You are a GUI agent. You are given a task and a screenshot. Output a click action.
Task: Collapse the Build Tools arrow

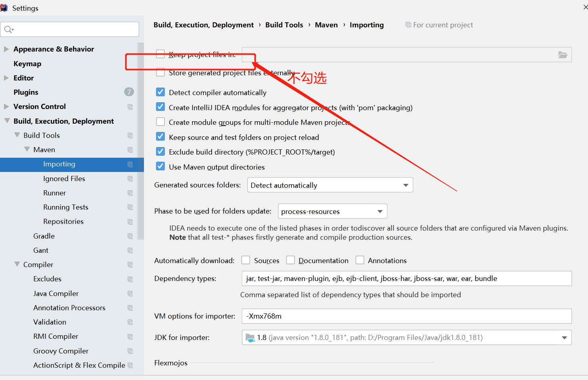pyautogui.click(x=17, y=135)
